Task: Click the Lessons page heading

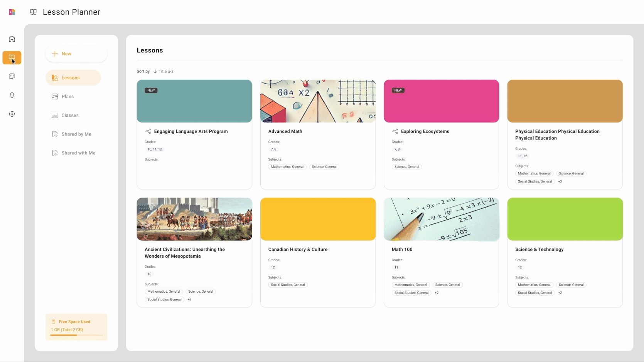Action: [x=150, y=50]
